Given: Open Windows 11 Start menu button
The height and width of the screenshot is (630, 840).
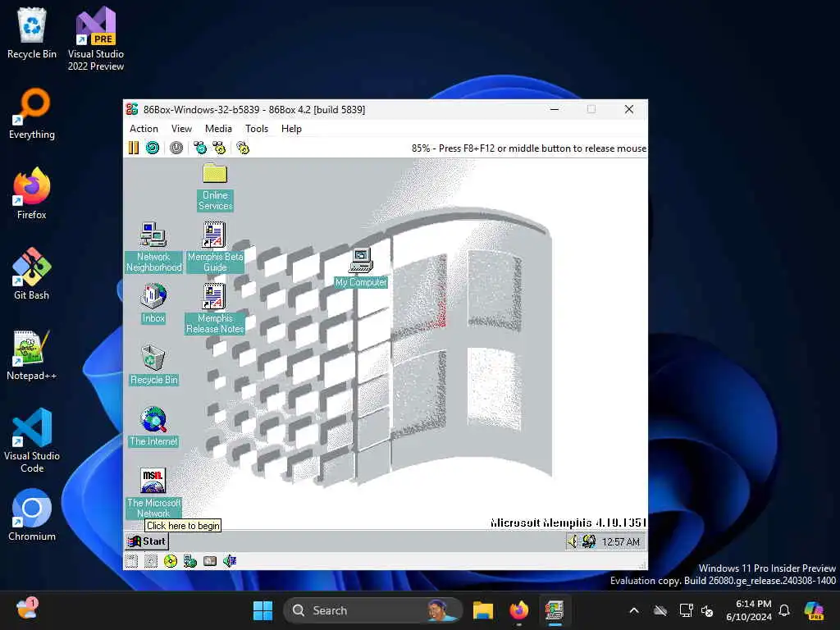Looking at the screenshot, I should point(262,610).
